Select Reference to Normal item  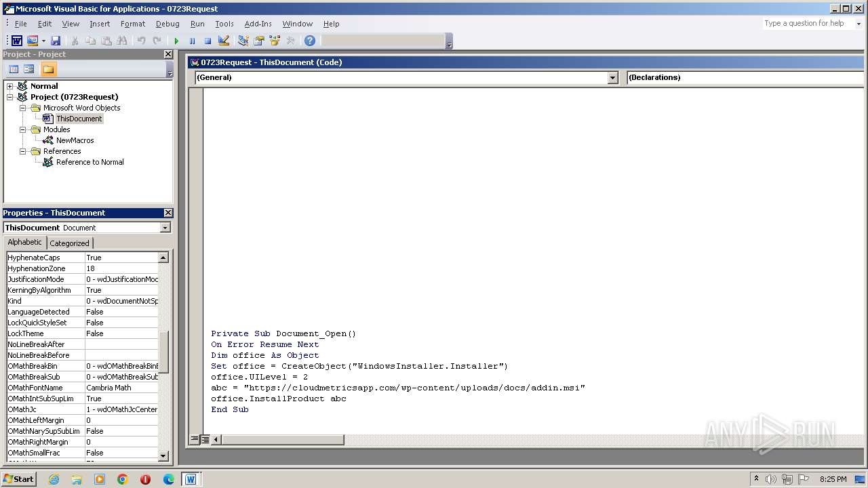coord(90,162)
